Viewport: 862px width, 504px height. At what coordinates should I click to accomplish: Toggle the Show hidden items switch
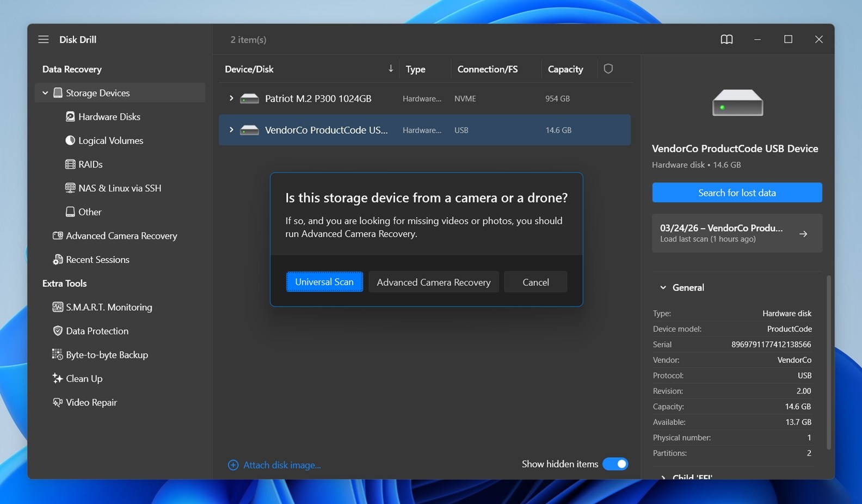pyautogui.click(x=615, y=464)
